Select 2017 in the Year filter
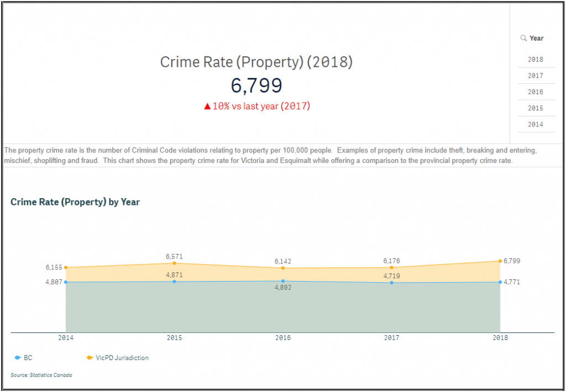 tap(535, 76)
